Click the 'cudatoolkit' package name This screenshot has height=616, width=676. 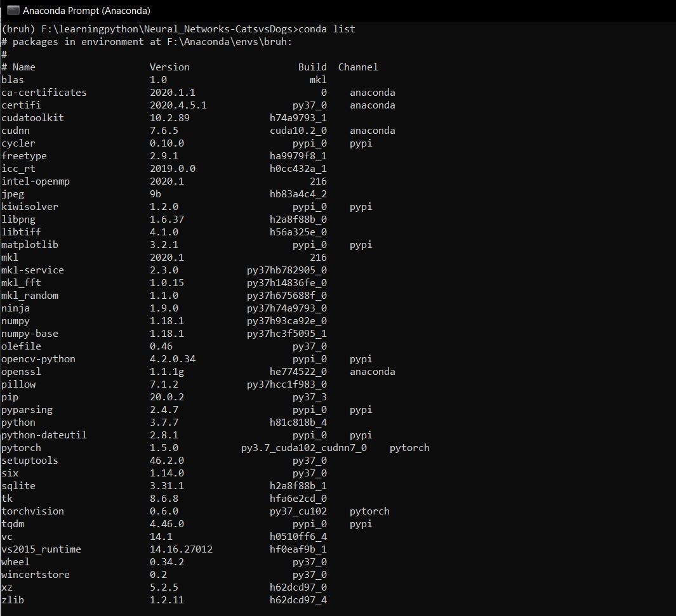pyautogui.click(x=33, y=118)
